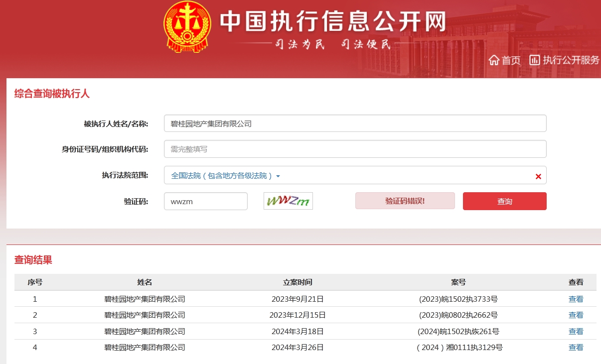Viewport: 601px width, 364px height.
Task: Clear court selection with red X
Action: [x=538, y=176]
